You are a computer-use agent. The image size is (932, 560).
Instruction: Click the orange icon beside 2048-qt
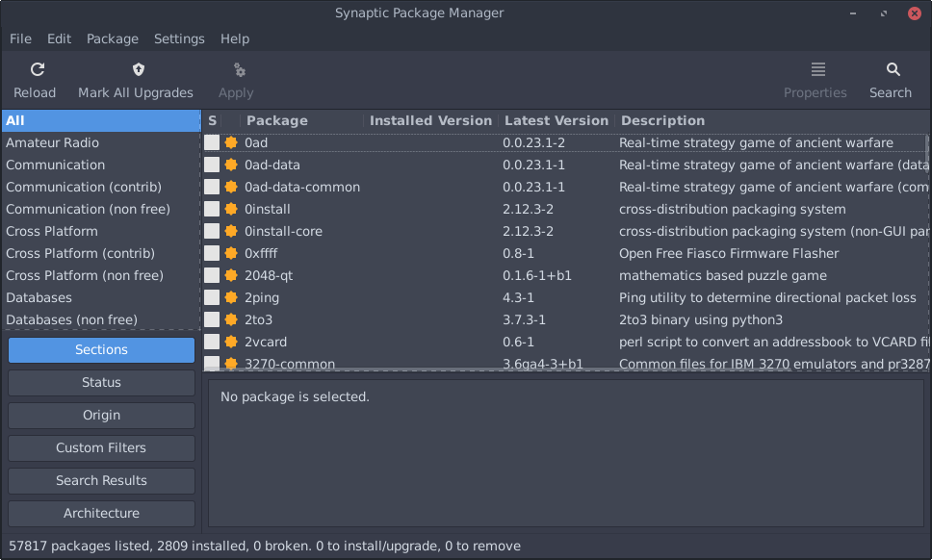point(231,275)
